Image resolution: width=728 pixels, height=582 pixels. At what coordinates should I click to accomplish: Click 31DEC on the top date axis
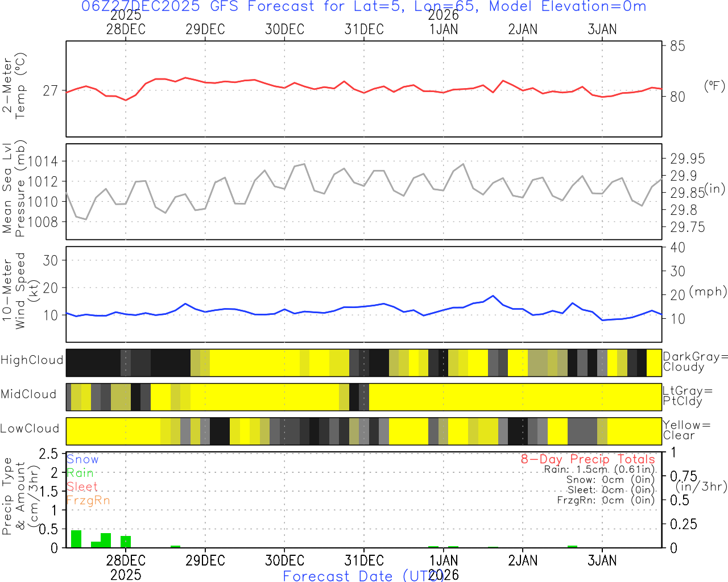(x=364, y=30)
